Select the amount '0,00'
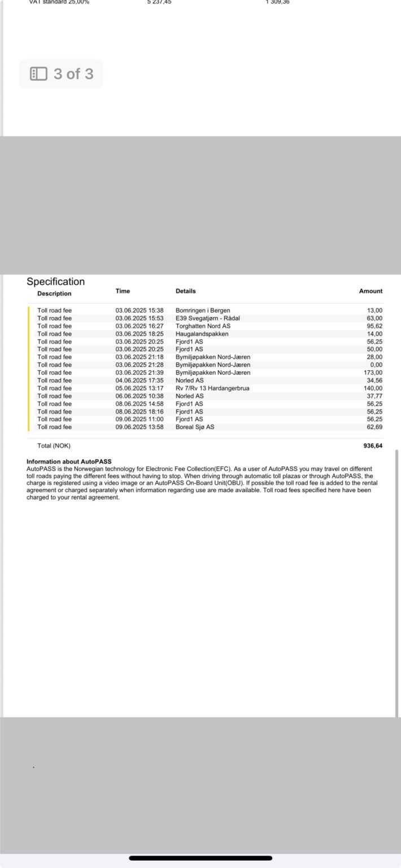 point(376,365)
